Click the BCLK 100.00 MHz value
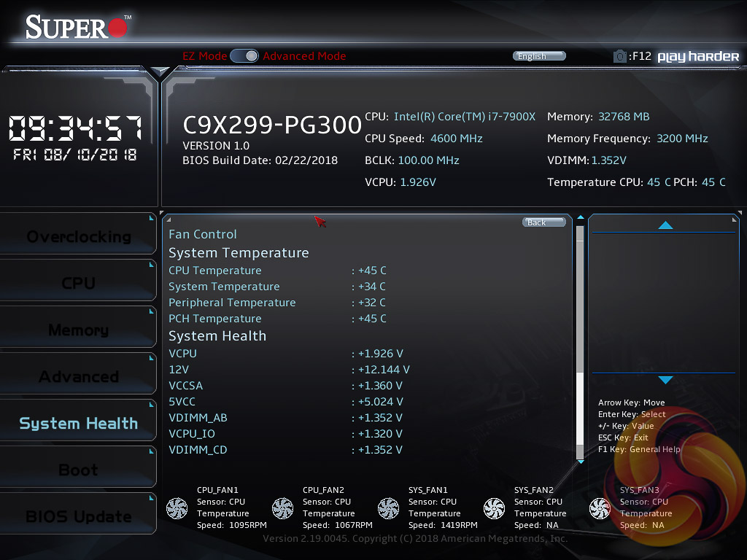This screenshot has height=560, width=747. point(428,160)
